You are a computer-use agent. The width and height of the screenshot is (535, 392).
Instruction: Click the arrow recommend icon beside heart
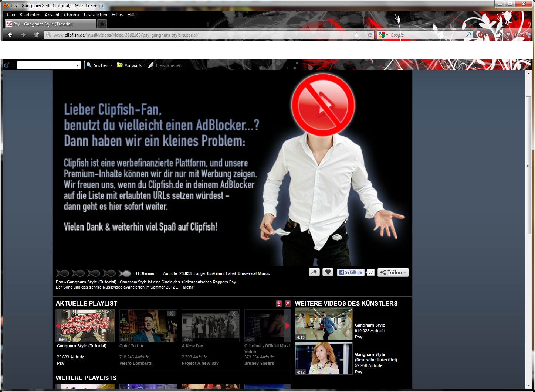click(314, 272)
